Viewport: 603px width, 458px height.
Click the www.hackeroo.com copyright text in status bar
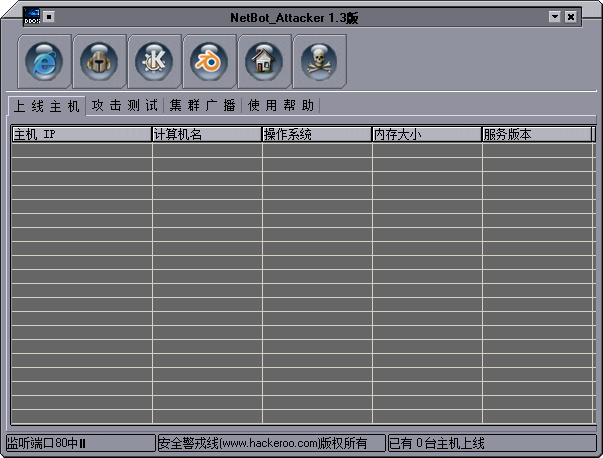[270, 443]
